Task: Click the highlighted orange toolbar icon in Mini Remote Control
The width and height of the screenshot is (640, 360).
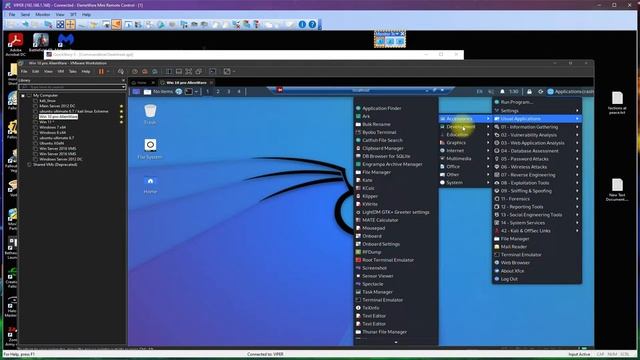Action: pos(116,24)
